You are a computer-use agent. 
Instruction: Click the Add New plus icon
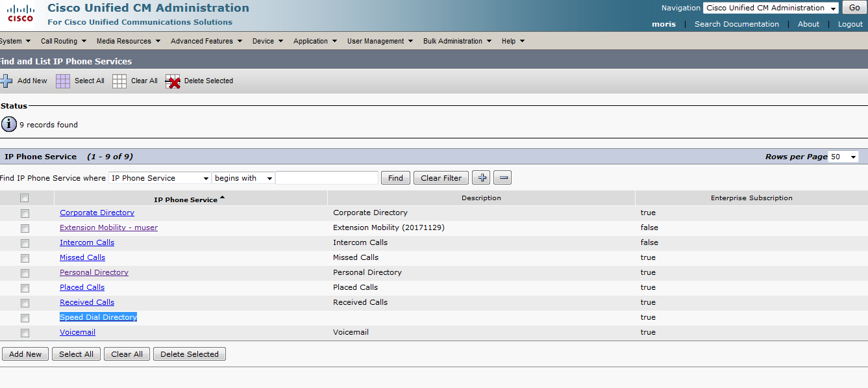click(6, 81)
